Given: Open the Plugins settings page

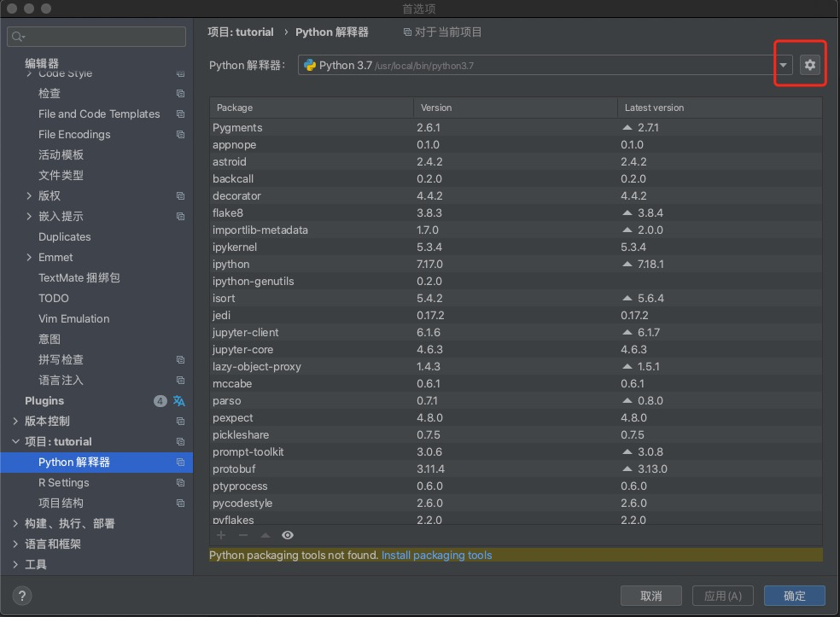Looking at the screenshot, I should (44, 400).
